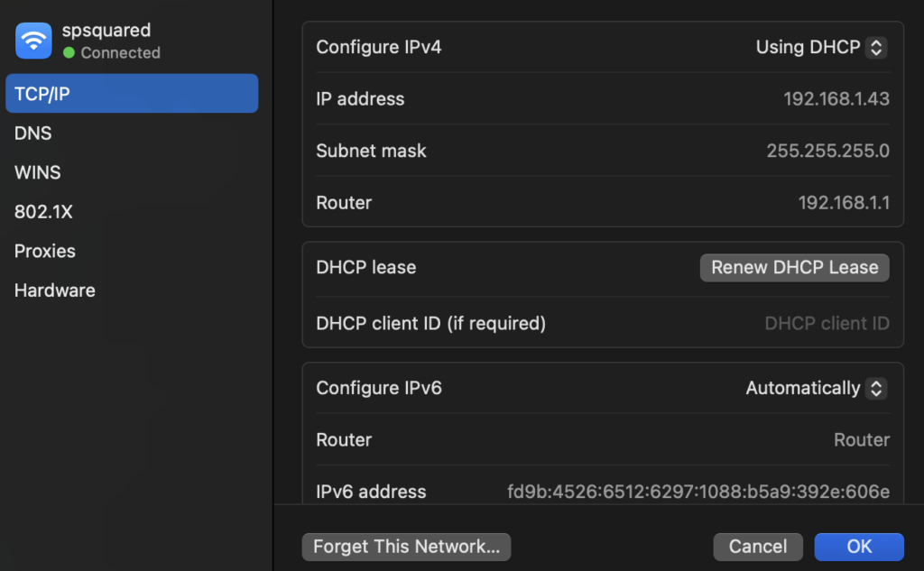Click Forget This Network button
Viewport: 924px width, 571px height.
(406, 547)
